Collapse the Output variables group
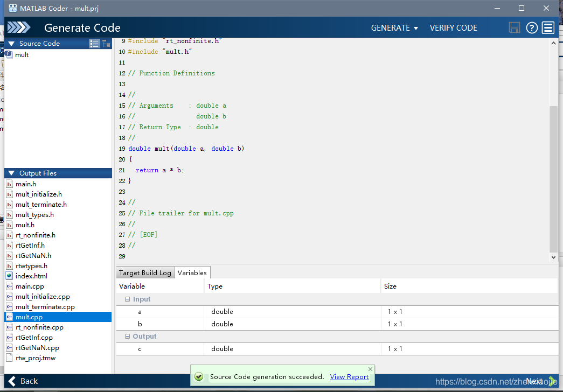 tap(127, 337)
